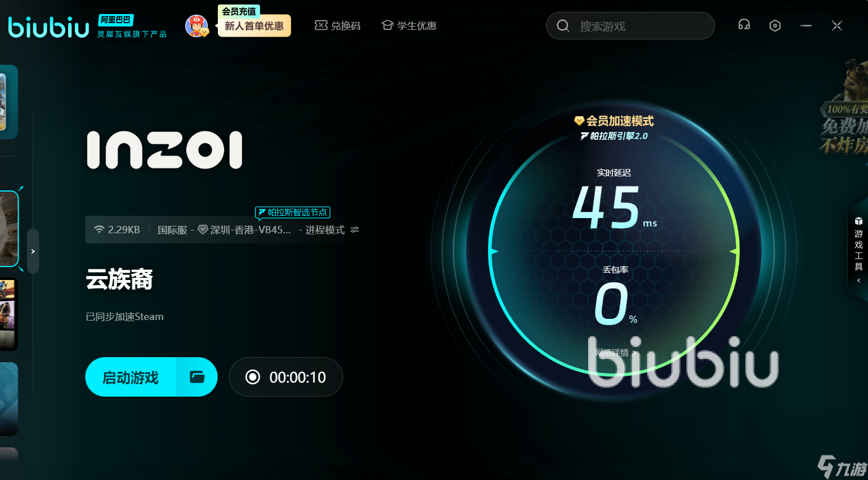Open the user avatar profile
Viewport: 868px width, 480px height.
(197, 26)
